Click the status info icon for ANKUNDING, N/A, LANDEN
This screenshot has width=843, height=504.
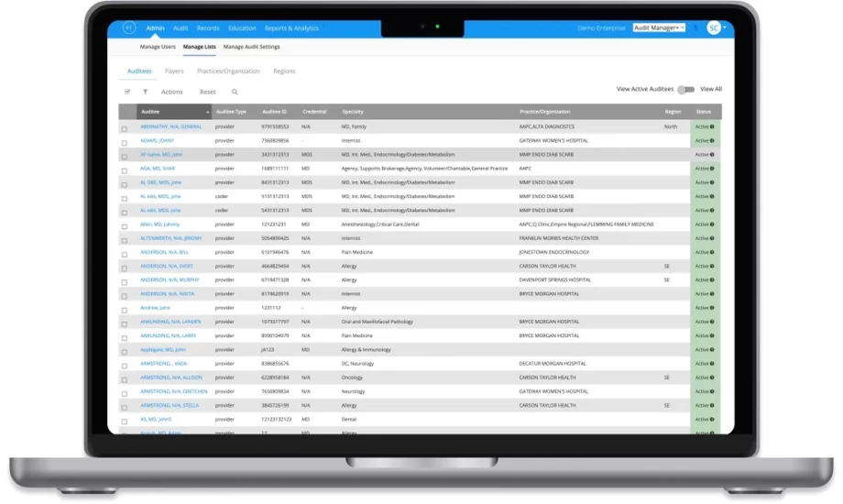tap(712, 322)
